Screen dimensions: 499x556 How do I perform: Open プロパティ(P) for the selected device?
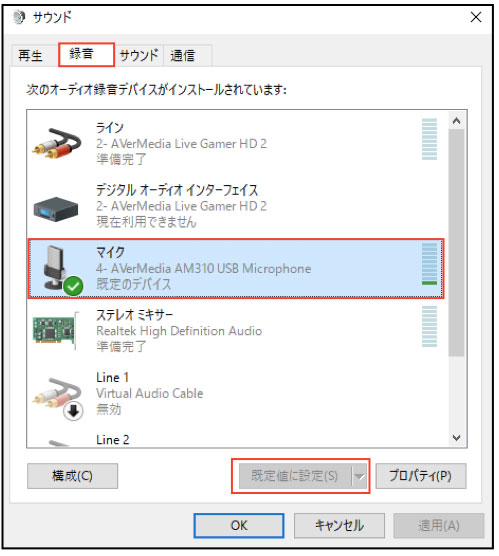(x=421, y=476)
